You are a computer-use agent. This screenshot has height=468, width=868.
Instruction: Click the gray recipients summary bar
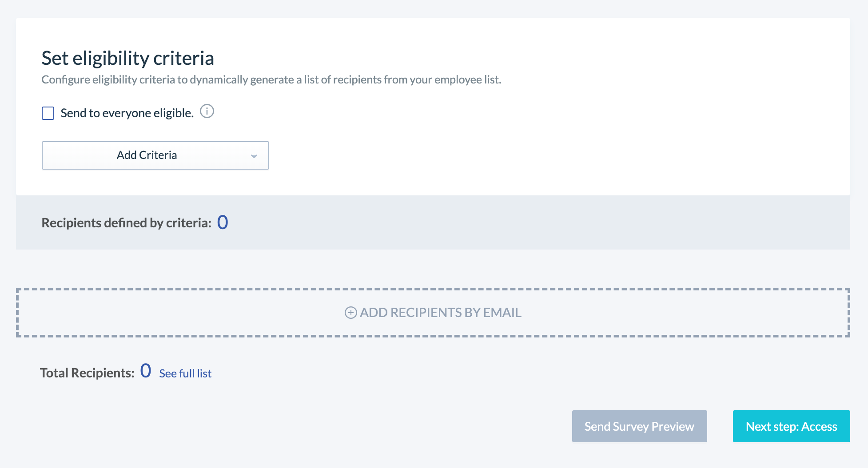(x=433, y=222)
